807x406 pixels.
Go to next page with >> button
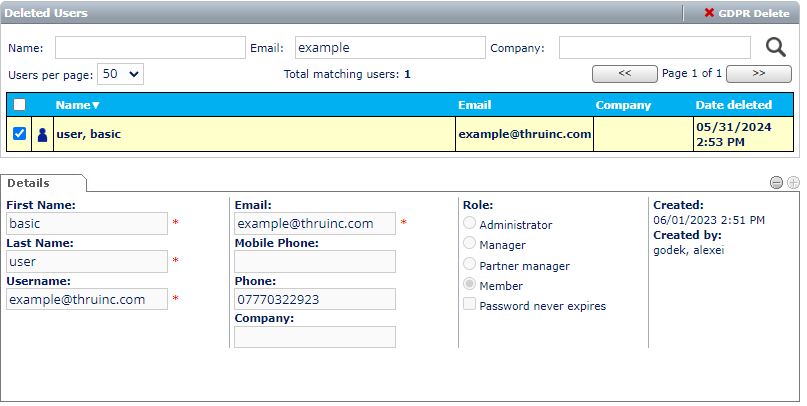(758, 73)
